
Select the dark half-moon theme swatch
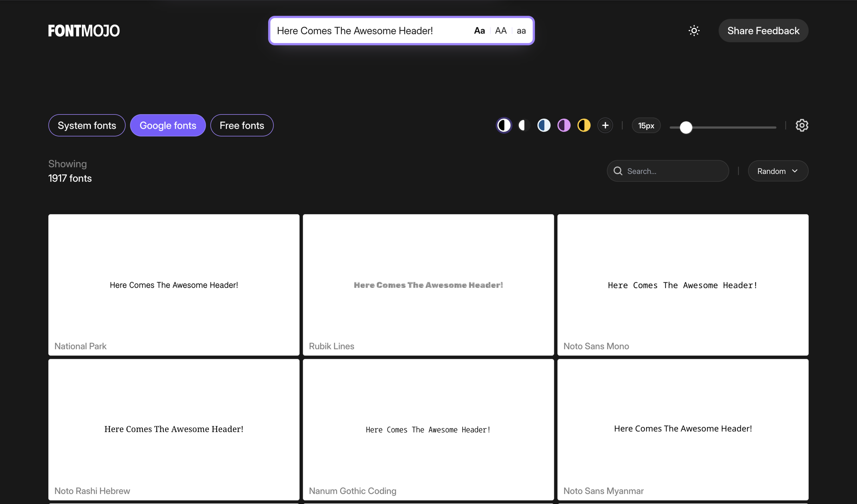coord(524,125)
